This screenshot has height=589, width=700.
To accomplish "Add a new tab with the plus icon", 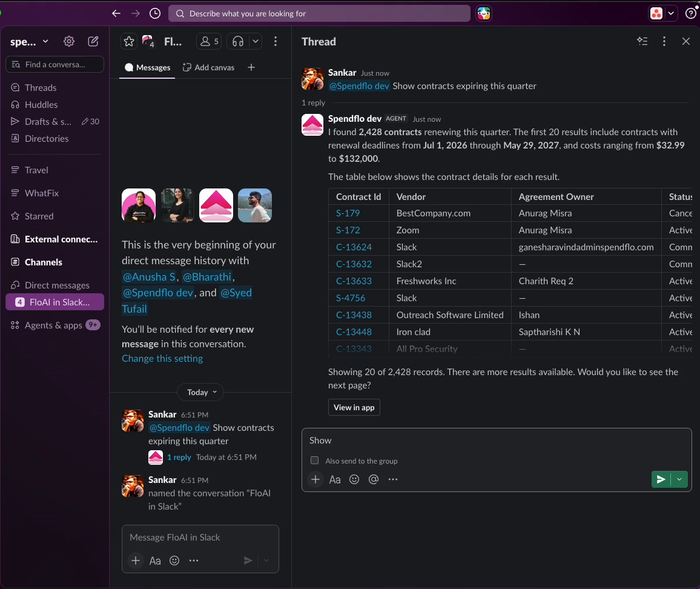I will [251, 67].
